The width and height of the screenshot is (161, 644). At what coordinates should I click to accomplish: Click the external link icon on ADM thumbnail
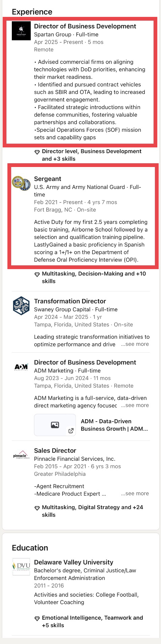(71, 431)
